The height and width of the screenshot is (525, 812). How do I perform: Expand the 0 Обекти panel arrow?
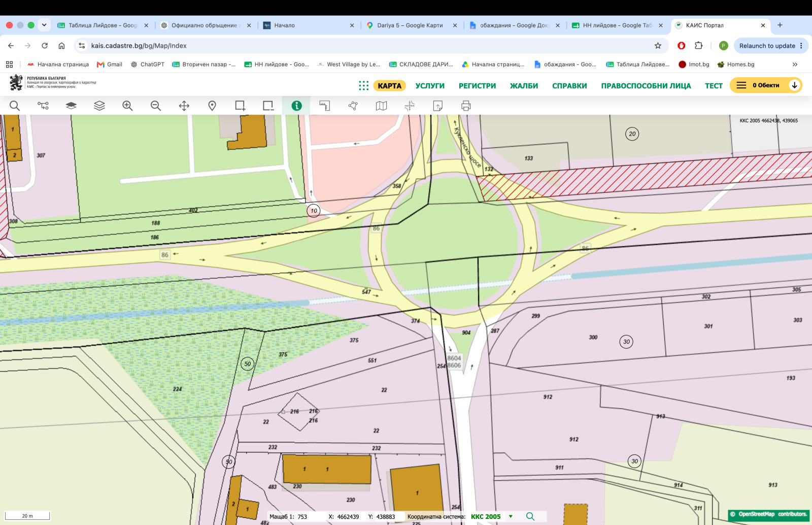[794, 85]
